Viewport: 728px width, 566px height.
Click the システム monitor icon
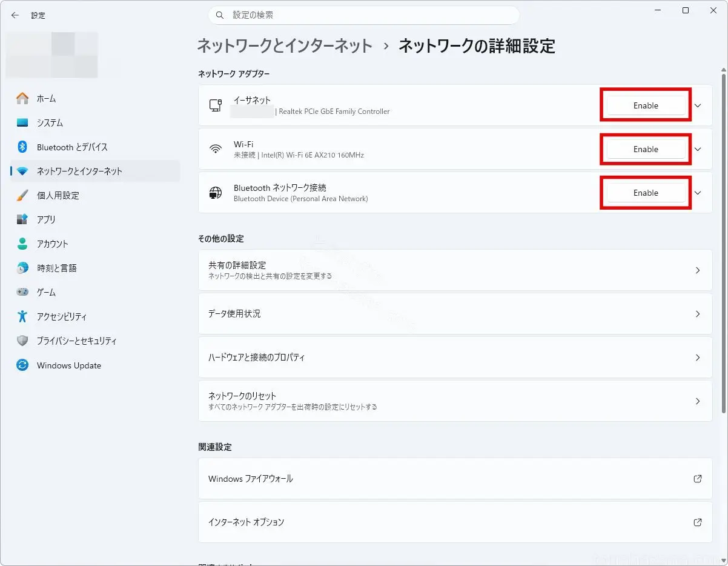pyautogui.click(x=22, y=122)
